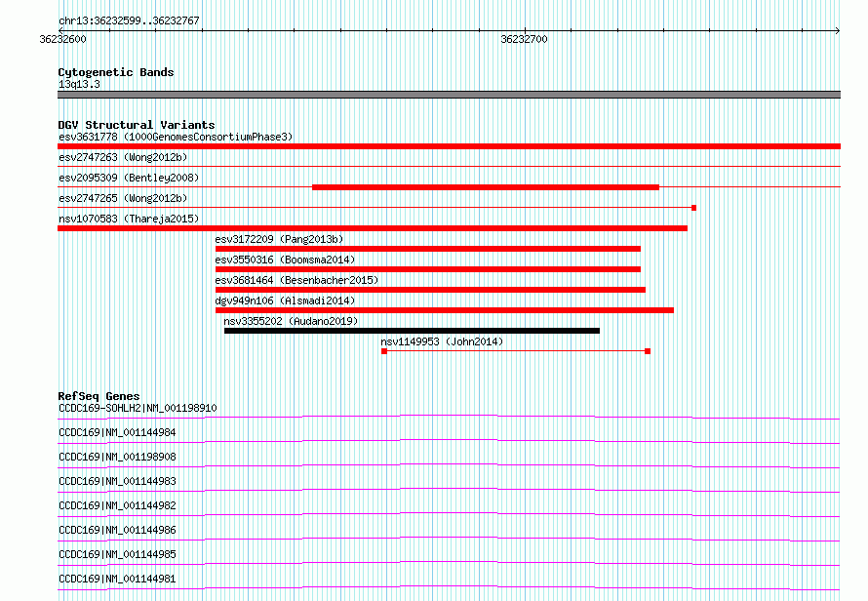Click the nsv3355202 (Audano2019) label
This screenshot has width=868, height=601.
click(291, 321)
